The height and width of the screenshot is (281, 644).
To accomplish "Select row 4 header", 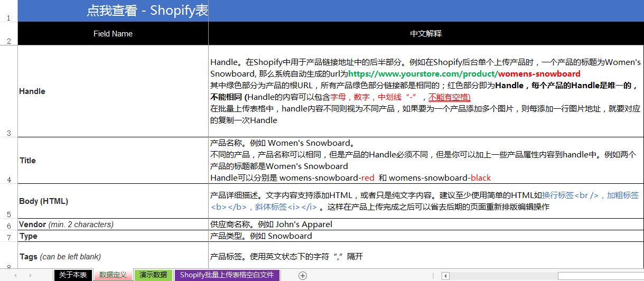I will tap(8, 161).
